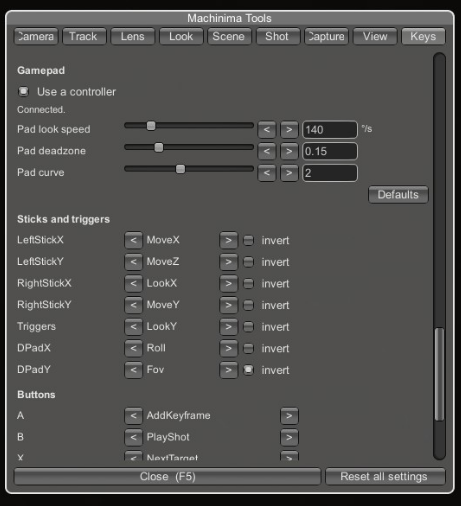Image resolution: width=461 pixels, height=506 pixels.
Task: Select the Lens tab
Action: coord(133,36)
